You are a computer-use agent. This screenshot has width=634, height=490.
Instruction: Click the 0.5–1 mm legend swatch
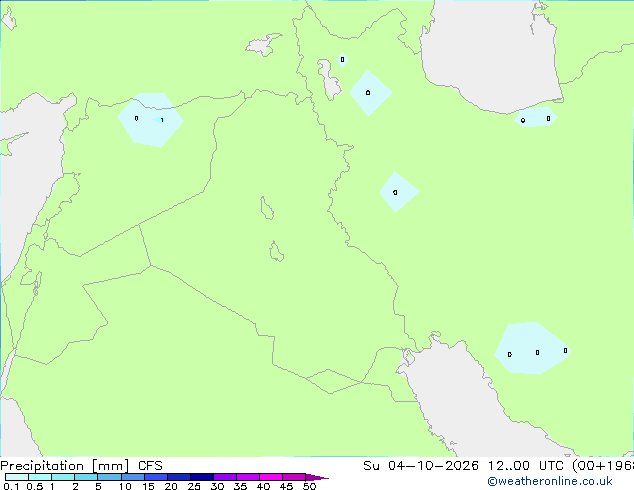40,477
